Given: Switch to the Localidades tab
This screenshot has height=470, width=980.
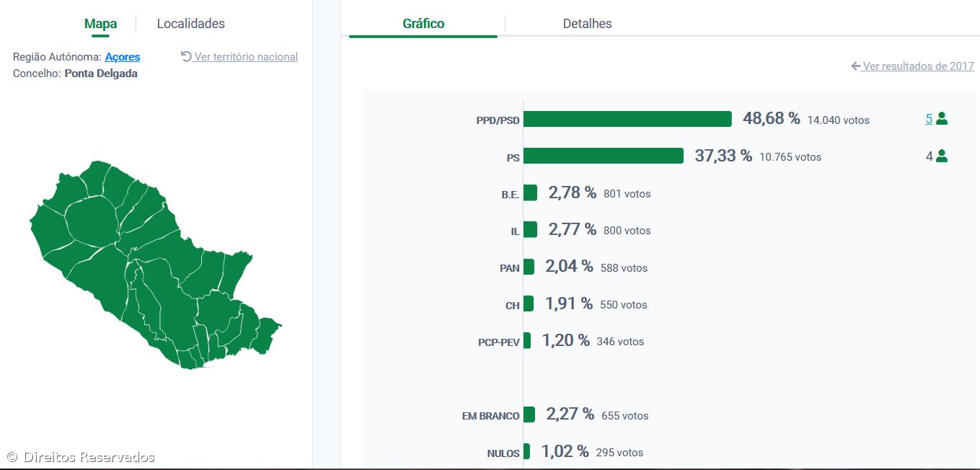Looking at the screenshot, I should click(x=191, y=24).
